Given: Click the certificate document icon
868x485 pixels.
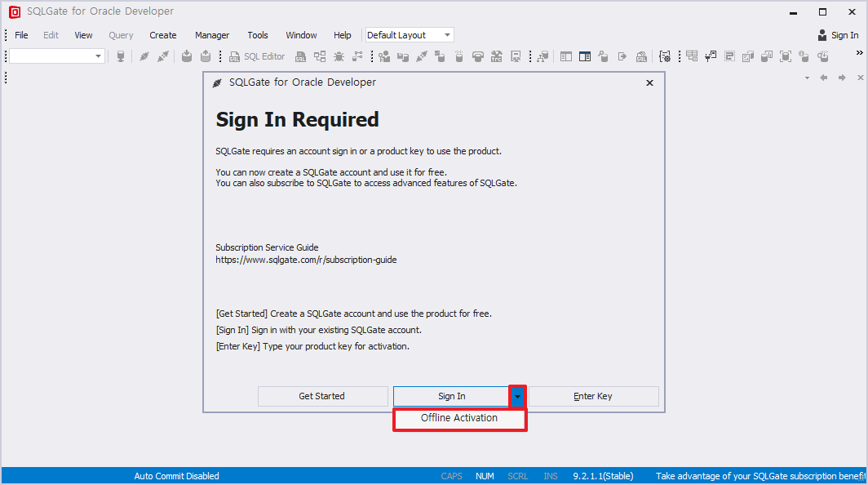Looking at the screenshot, I should [x=516, y=56].
